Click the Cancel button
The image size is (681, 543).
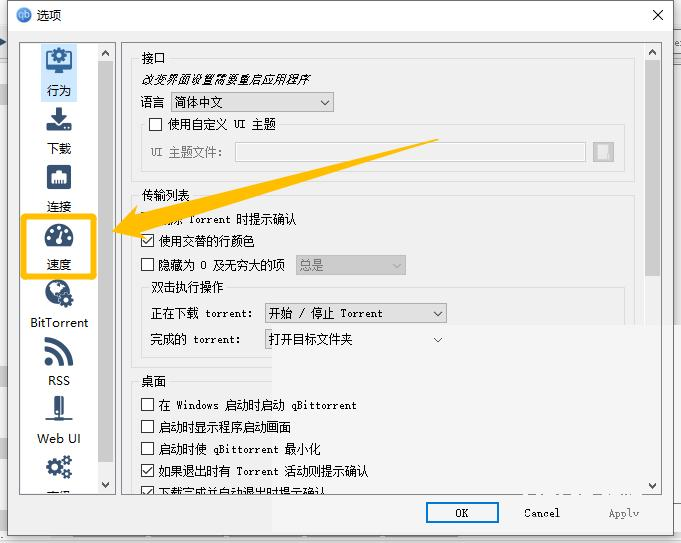542,513
